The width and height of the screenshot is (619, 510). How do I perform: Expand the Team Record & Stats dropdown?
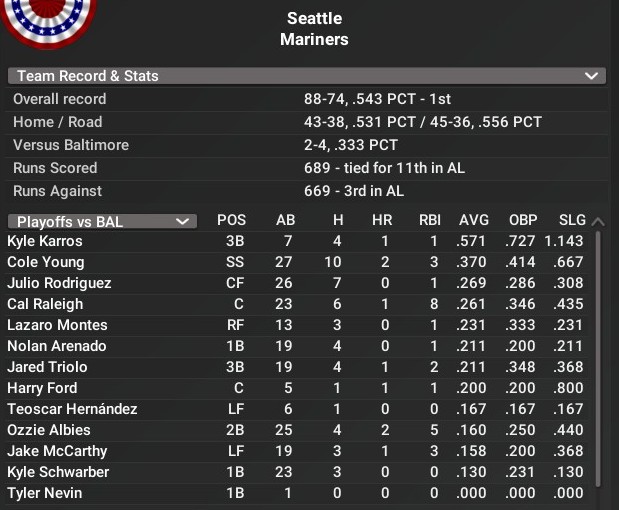pos(592,76)
